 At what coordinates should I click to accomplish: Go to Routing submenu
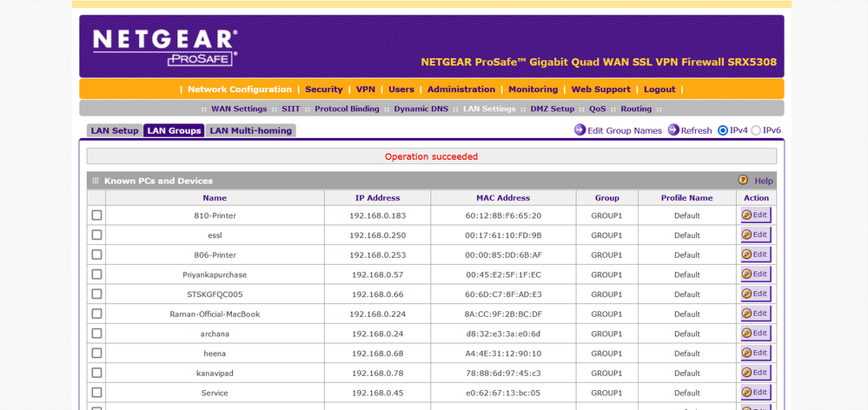point(636,109)
